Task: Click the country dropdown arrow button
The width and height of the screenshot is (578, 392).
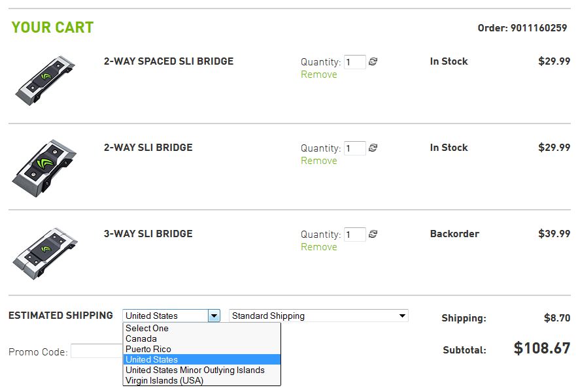Action: click(214, 316)
